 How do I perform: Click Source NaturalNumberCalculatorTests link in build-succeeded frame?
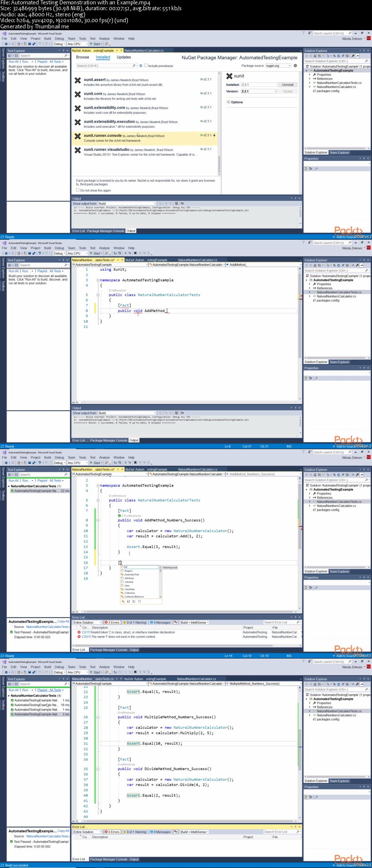click(x=47, y=836)
